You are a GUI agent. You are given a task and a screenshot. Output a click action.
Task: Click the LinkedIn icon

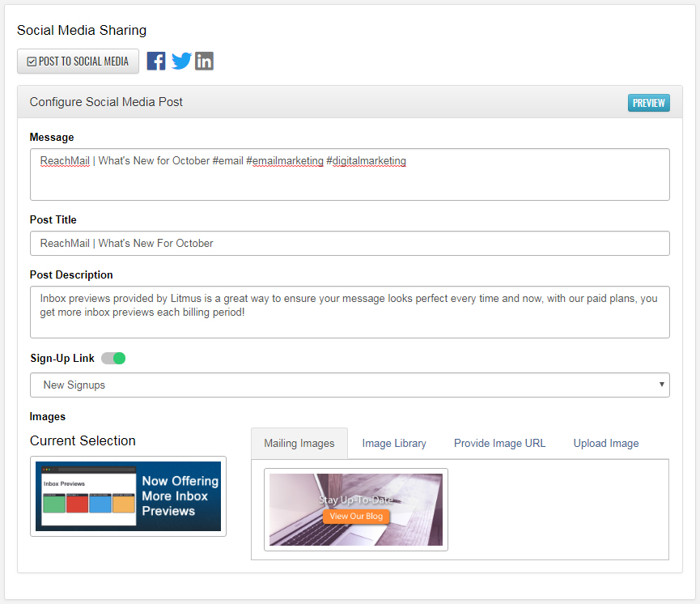(x=205, y=61)
